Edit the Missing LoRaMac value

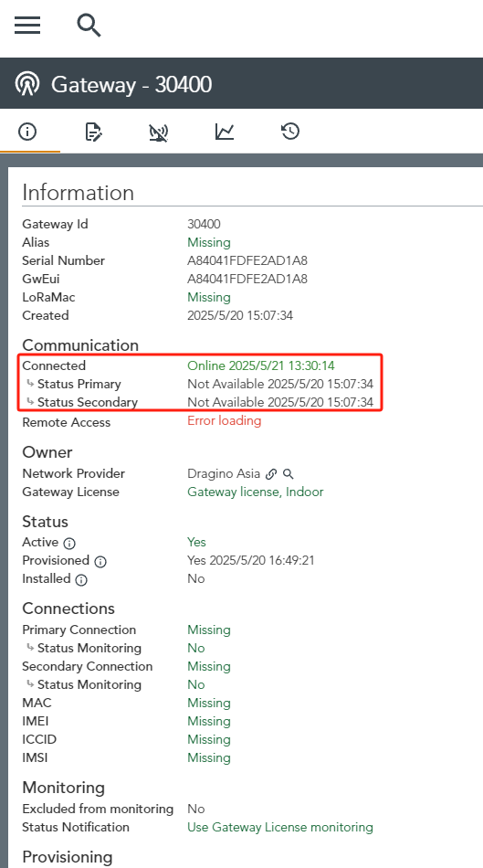point(209,297)
